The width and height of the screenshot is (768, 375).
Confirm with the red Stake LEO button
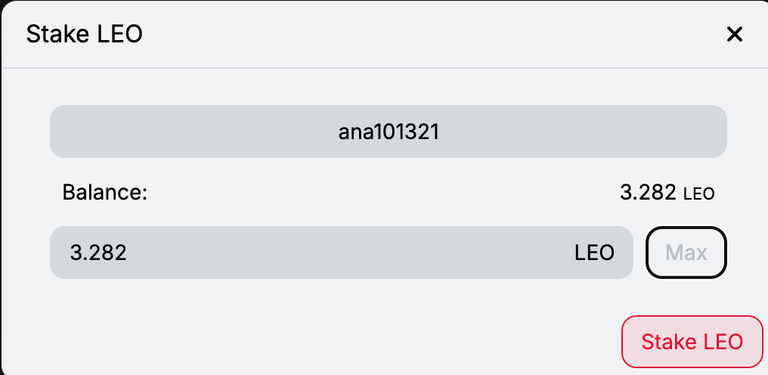(692, 342)
